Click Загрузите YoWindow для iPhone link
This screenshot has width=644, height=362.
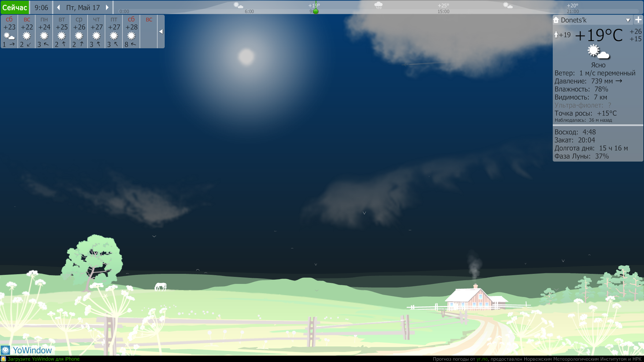pyautogui.click(x=44, y=359)
